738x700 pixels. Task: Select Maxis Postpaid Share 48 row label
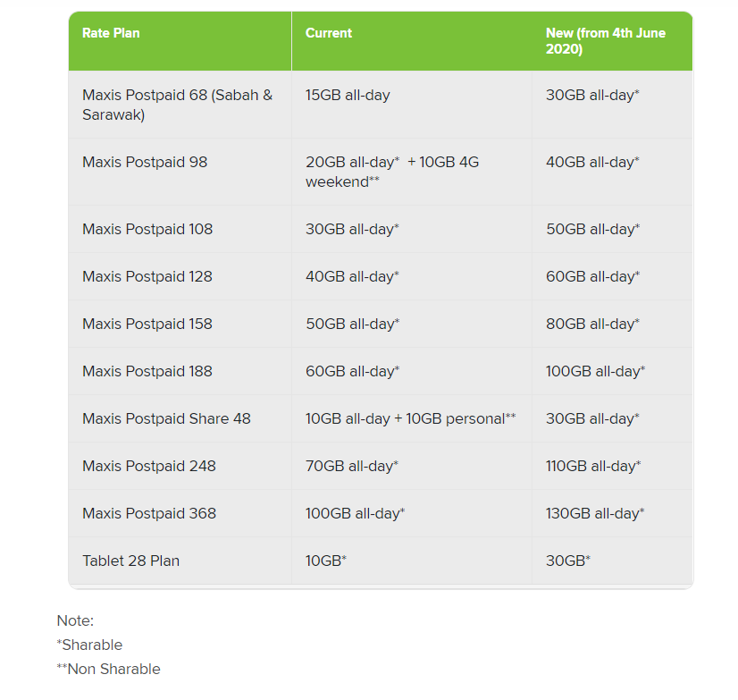(x=166, y=418)
